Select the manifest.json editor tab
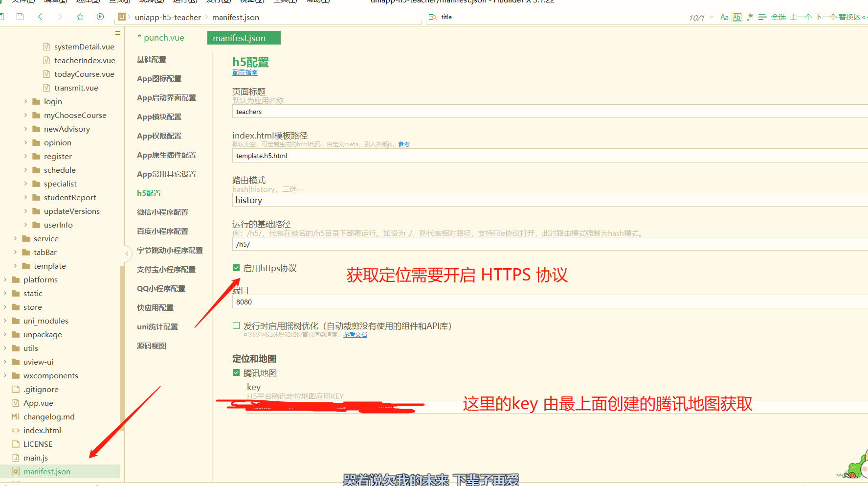This screenshot has width=868, height=486. tap(244, 38)
